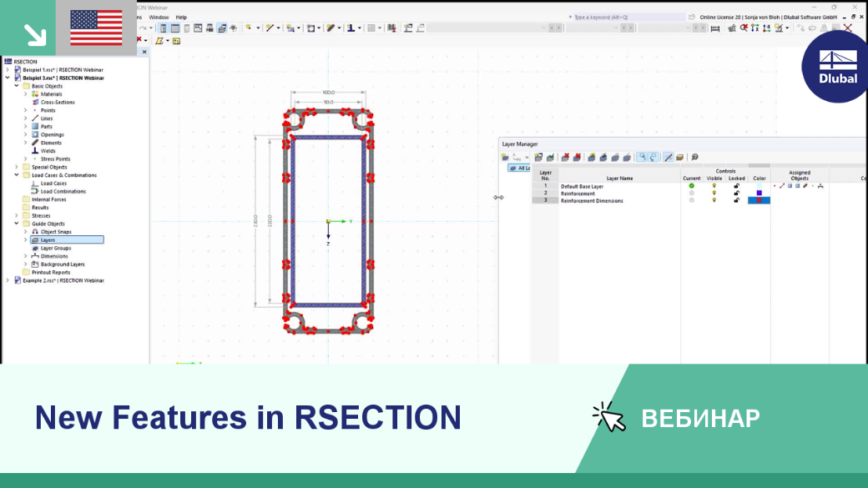868x488 pixels.
Task: Expand the Stresses folder
Action: (17, 216)
